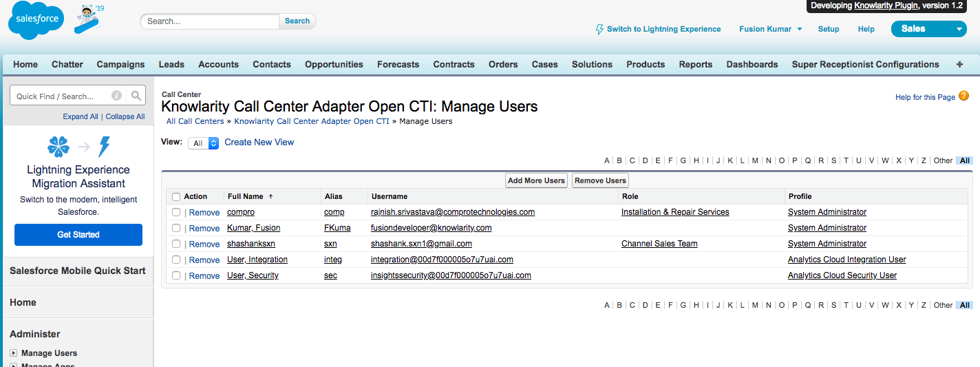Click Knowlarity Call Center Adapter breadcrumb link
Screen dimensions: 980x367
click(312, 121)
